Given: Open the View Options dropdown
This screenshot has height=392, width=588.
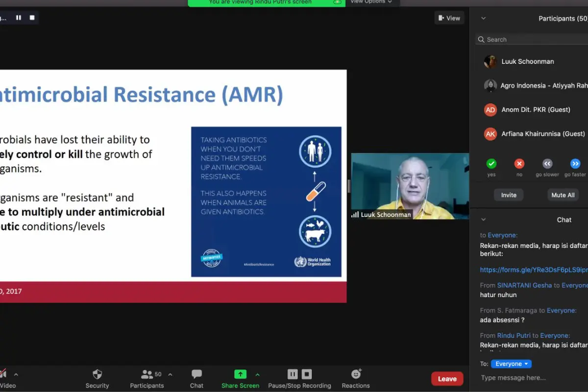Looking at the screenshot, I should [x=371, y=2].
